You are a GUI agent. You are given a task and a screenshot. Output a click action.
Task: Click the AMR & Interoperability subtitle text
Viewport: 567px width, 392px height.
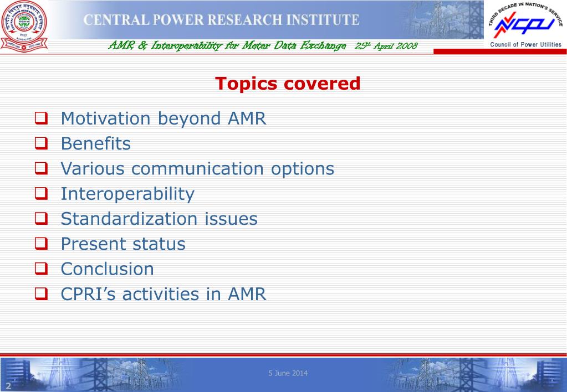click(227, 45)
